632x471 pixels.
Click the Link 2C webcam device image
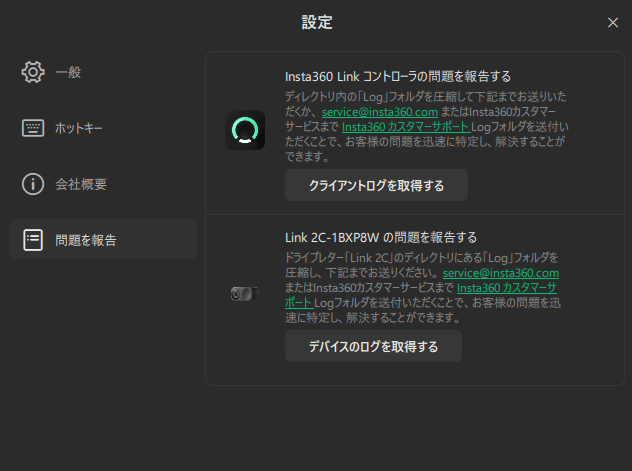245,293
